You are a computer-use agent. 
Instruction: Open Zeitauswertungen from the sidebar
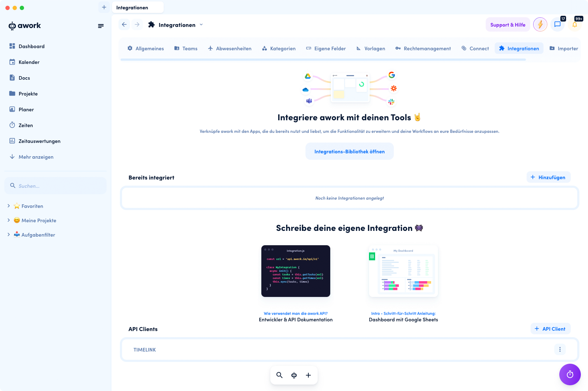click(39, 141)
